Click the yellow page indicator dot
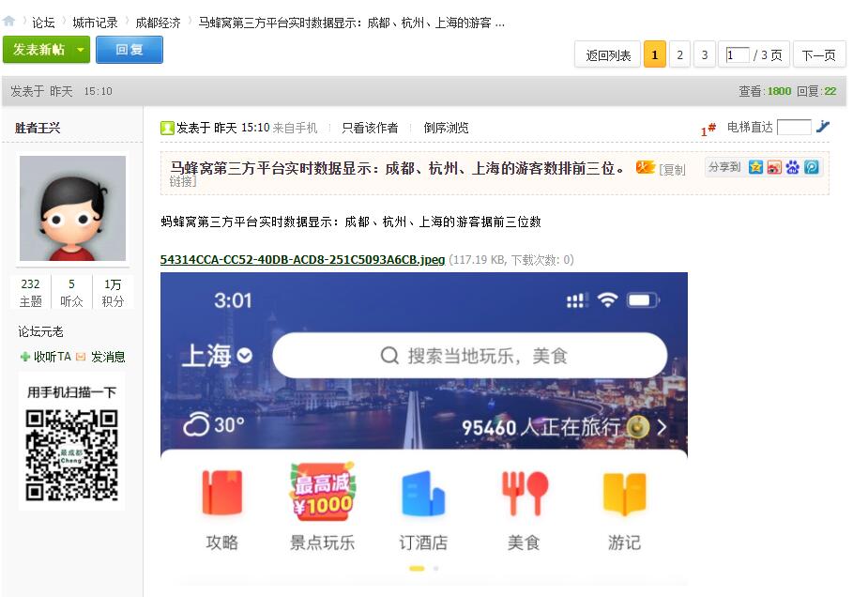Viewport: 868px width, 597px height. click(417, 568)
